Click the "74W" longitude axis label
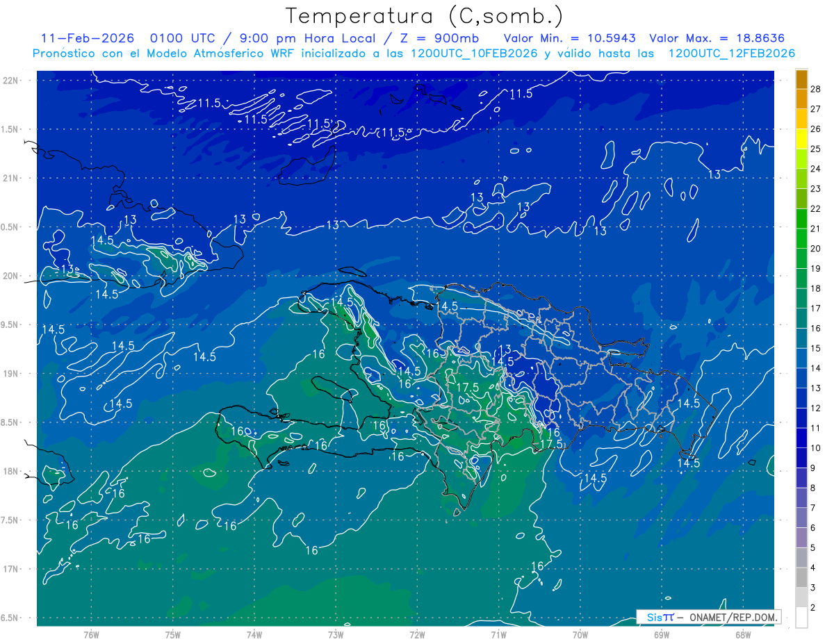The height and width of the screenshot is (644, 834). tap(254, 635)
